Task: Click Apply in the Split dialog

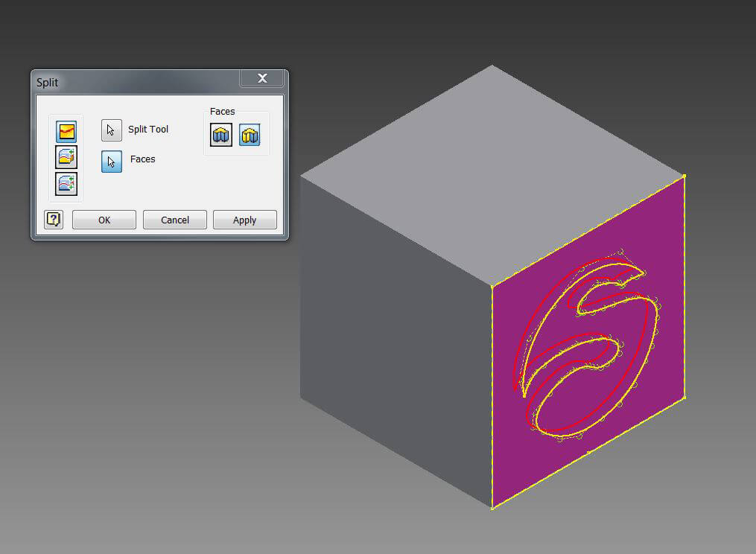Action: (x=244, y=220)
